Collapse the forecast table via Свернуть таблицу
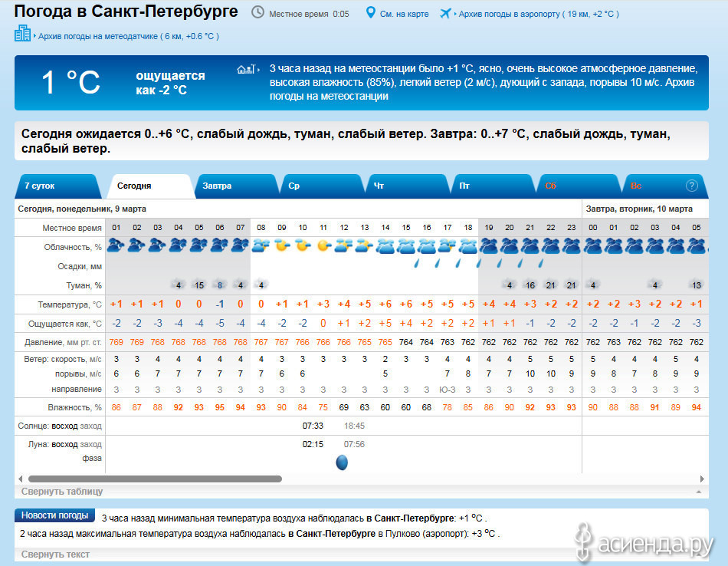This screenshot has height=566, width=728. (61, 492)
